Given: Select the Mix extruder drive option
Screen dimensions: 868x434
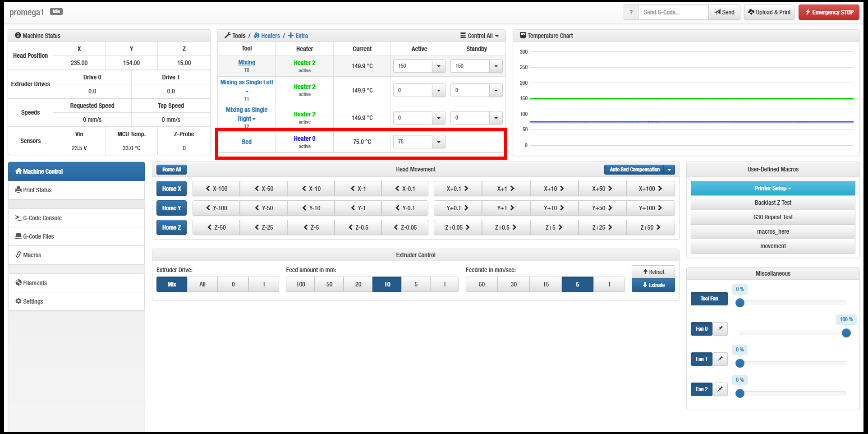Looking at the screenshot, I should coord(172,285).
